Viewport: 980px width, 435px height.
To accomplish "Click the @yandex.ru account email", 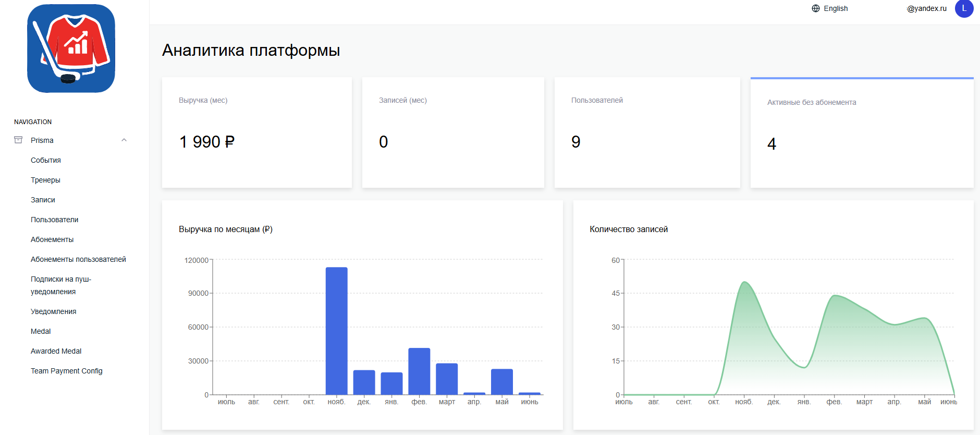I will tap(926, 8).
